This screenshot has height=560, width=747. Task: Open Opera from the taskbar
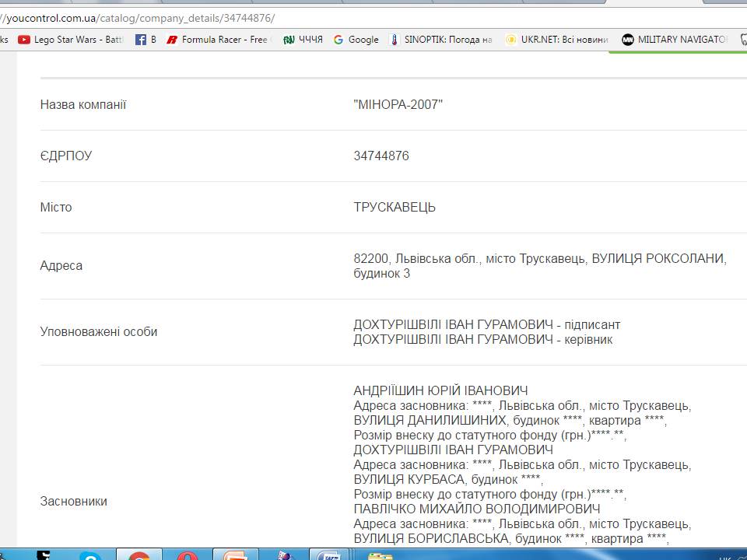coord(187,555)
